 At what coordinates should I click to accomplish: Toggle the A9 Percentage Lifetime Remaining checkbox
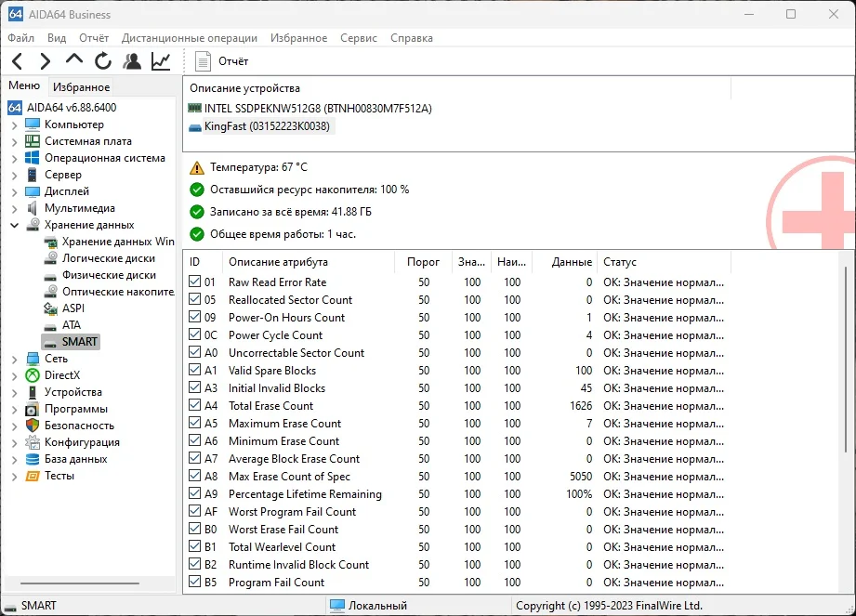[194, 493]
